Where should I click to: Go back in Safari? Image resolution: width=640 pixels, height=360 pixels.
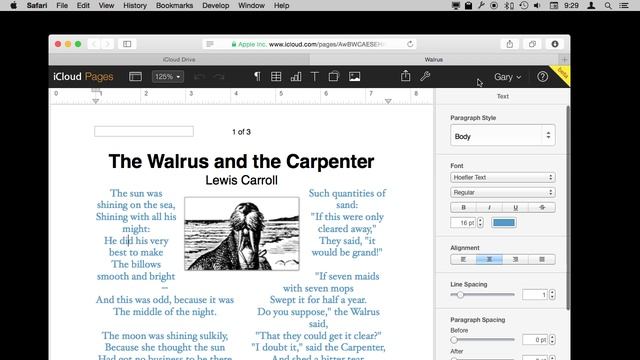click(x=94, y=44)
